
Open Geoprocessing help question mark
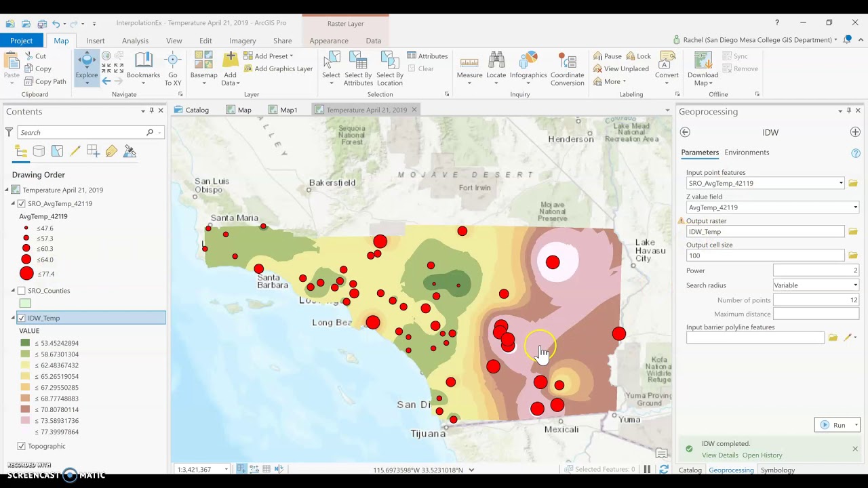coord(856,153)
